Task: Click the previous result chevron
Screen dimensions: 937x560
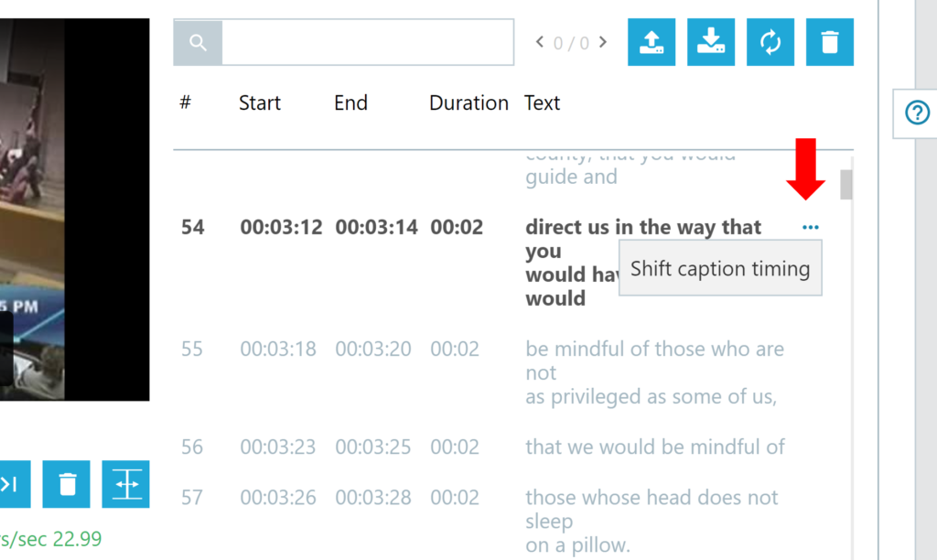Action: tap(539, 41)
